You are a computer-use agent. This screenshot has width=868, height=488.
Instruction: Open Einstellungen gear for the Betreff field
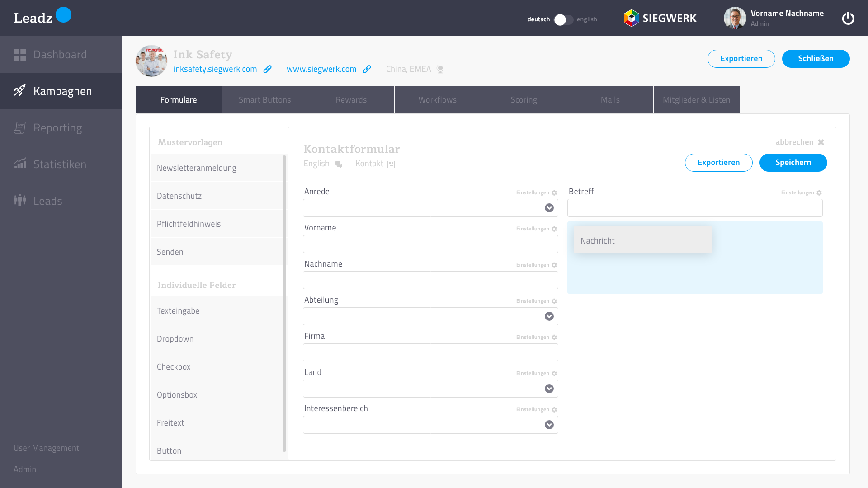click(819, 193)
